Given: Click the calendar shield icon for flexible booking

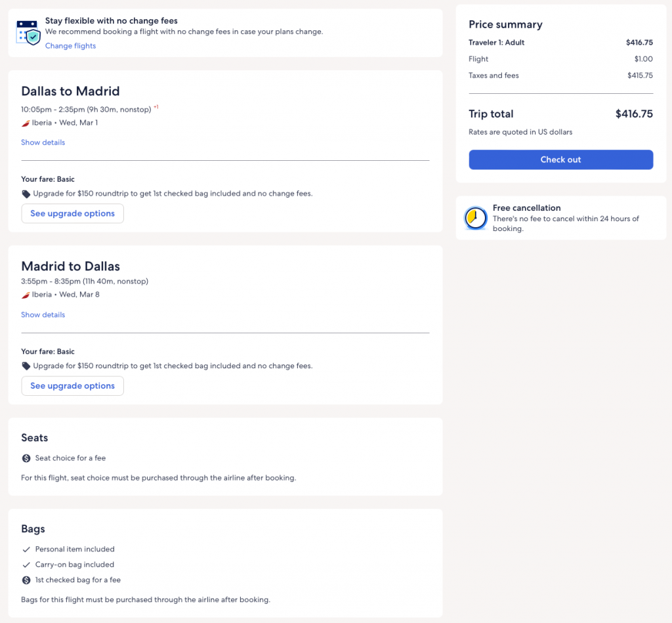Looking at the screenshot, I should (x=28, y=32).
